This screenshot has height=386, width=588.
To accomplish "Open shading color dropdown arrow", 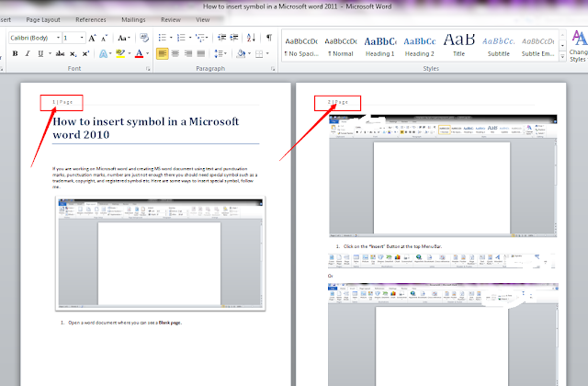I will (249, 53).
